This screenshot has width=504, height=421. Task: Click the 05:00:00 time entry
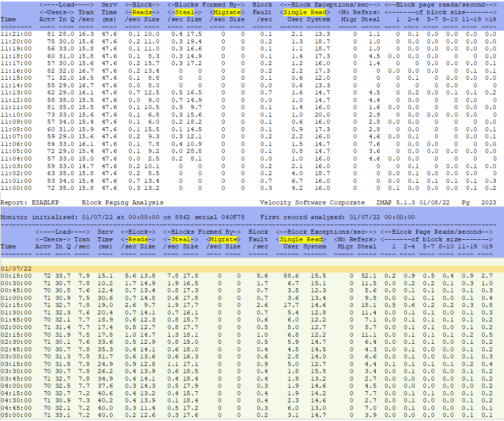pos(16,415)
